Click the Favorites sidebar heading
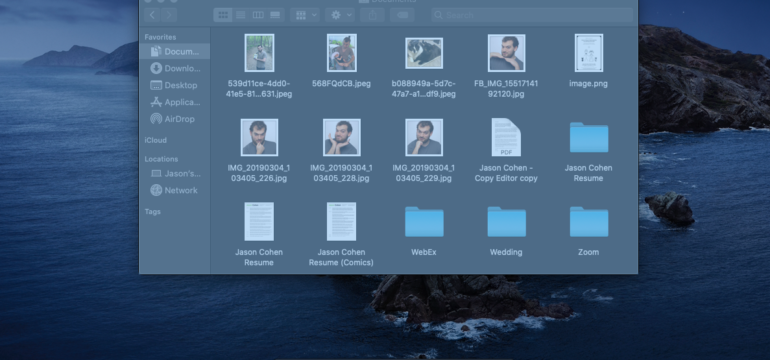This screenshot has width=770, height=360. (160, 37)
